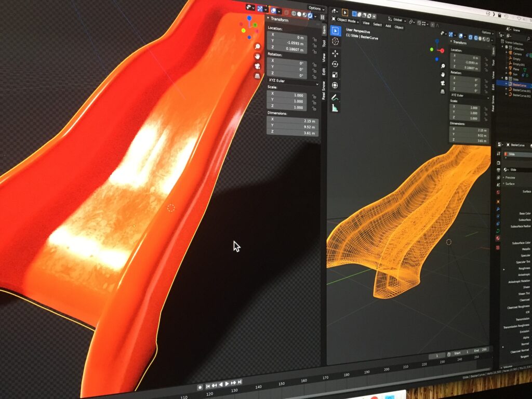Click zoom magnifier in left rendered viewport
Image resolution: width=532 pixels, height=399 pixels.
[257, 46]
